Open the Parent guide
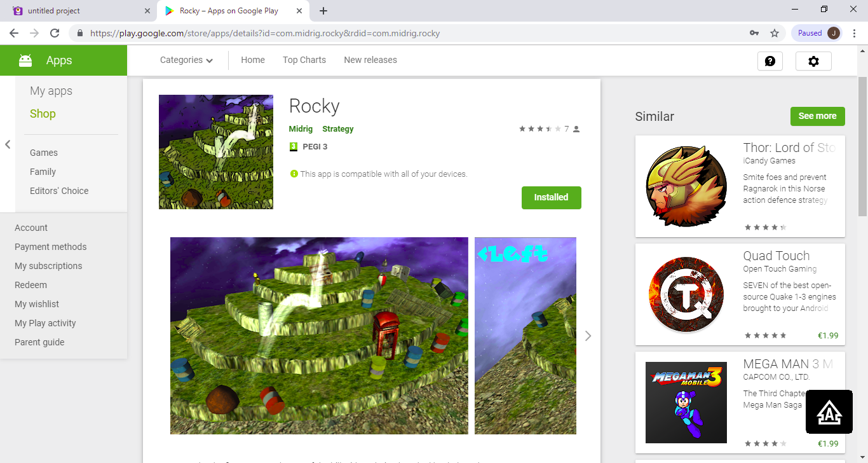The width and height of the screenshot is (868, 463). click(39, 342)
